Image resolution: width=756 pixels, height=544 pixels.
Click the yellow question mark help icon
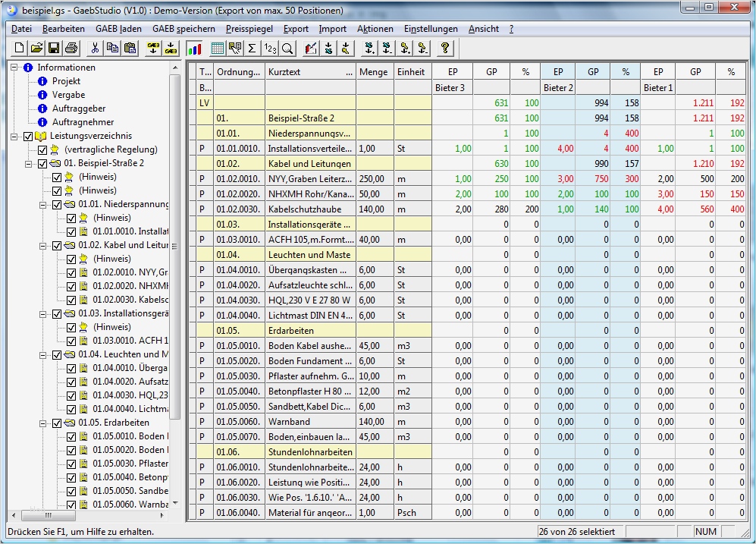click(x=445, y=49)
